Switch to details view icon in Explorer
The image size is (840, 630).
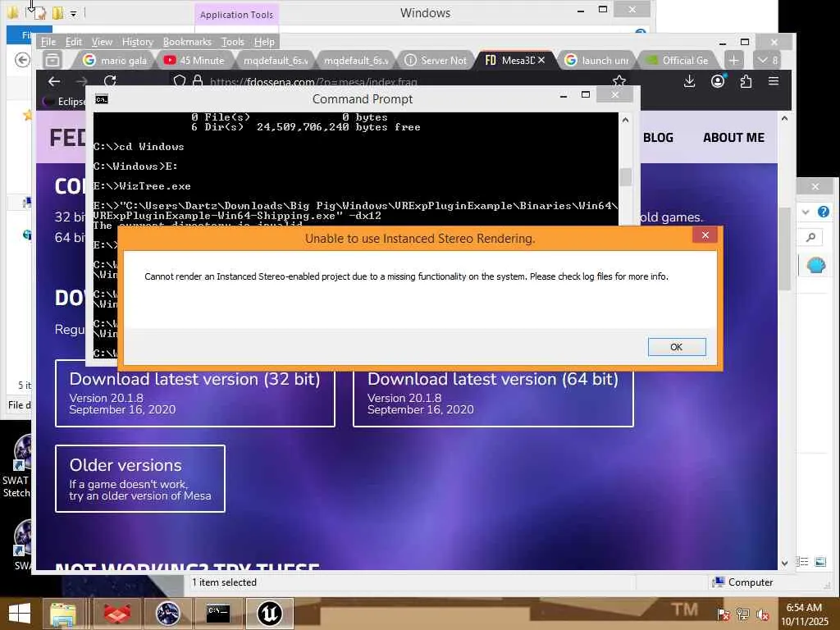point(802,561)
